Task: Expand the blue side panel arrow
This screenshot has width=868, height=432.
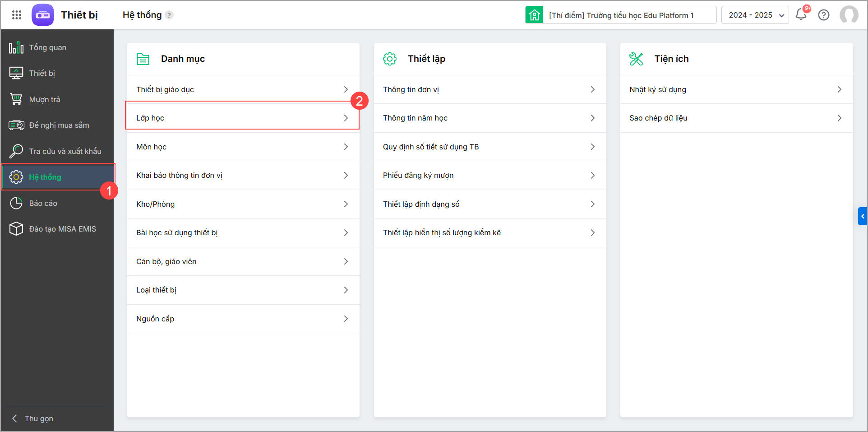Action: coord(863,216)
